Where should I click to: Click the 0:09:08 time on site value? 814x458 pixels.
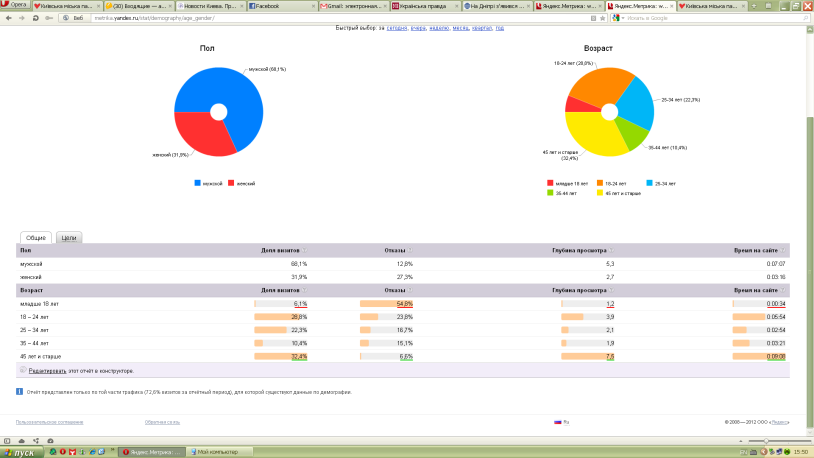[776, 357]
